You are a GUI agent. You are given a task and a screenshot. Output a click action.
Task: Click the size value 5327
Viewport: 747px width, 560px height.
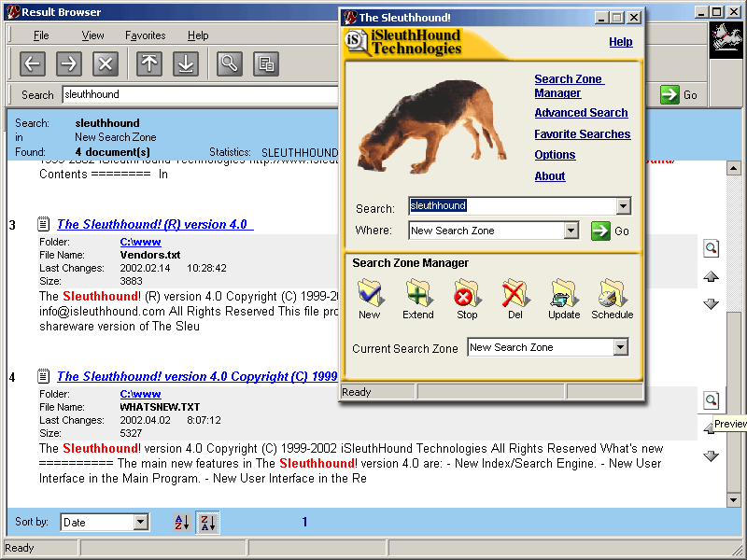tap(131, 433)
